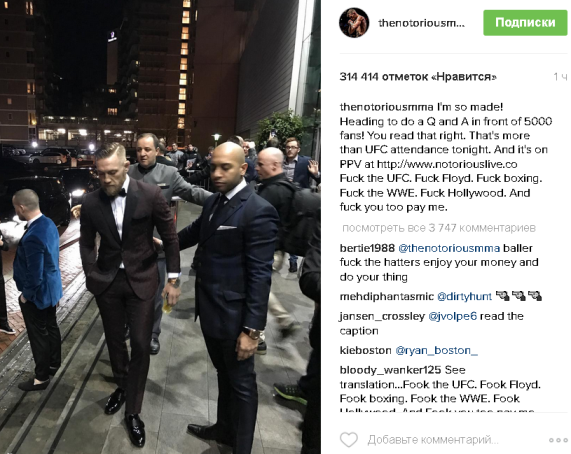Viewport: 571px width, 454px height.
Task: Open thenotoriousm... username in header
Action: coord(421,23)
